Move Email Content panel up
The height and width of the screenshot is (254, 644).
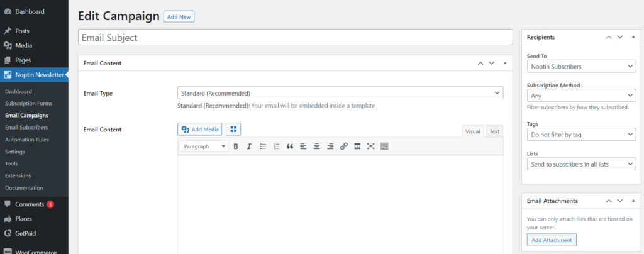coord(480,63)
